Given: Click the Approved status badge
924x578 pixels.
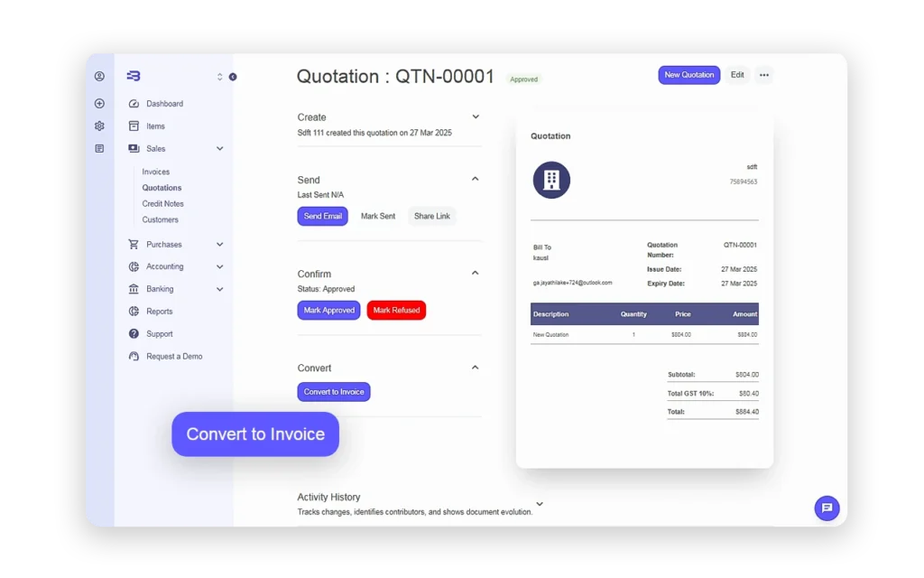Looking at the screenshot, I should tap(524, 79).
